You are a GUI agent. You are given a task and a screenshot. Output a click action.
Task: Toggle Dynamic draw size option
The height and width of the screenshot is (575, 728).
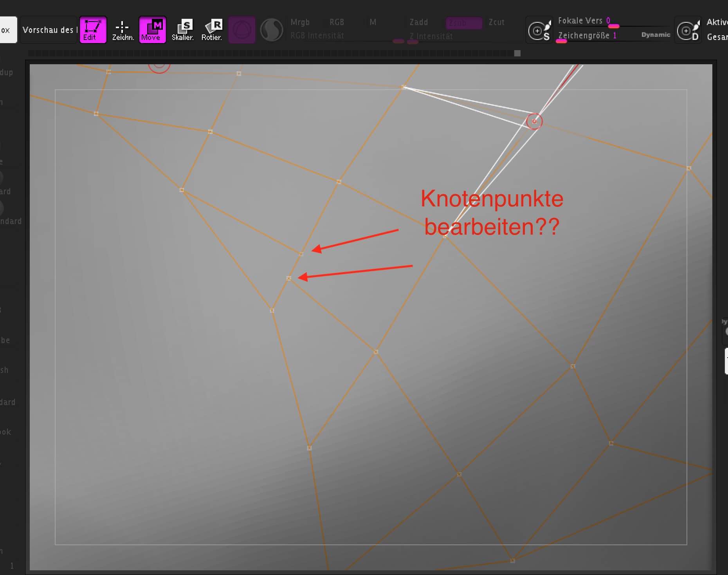656,35
